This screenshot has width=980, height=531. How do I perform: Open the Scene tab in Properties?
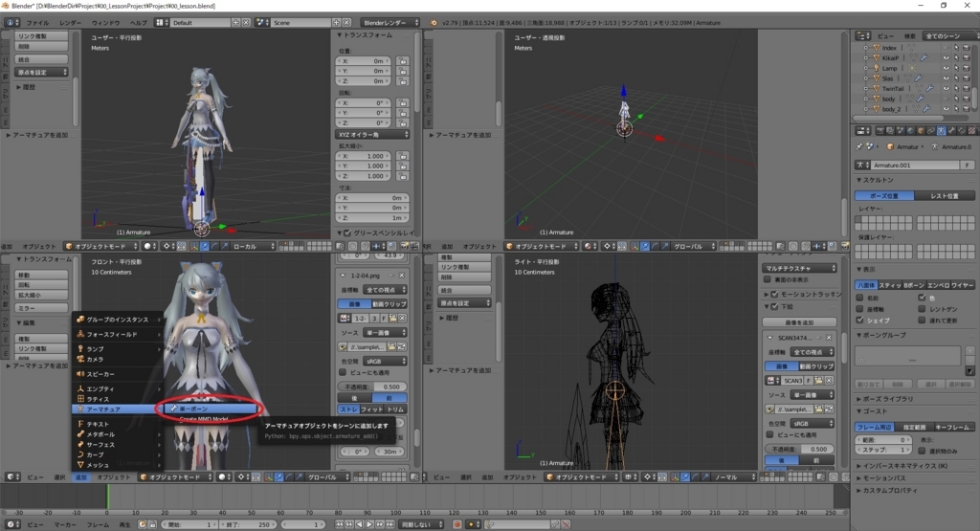pos(901,130)
